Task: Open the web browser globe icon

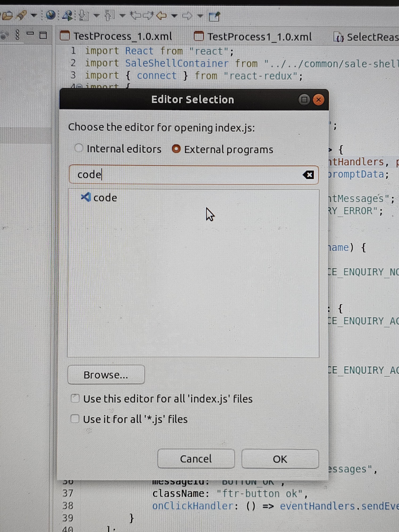Action: 51,15
